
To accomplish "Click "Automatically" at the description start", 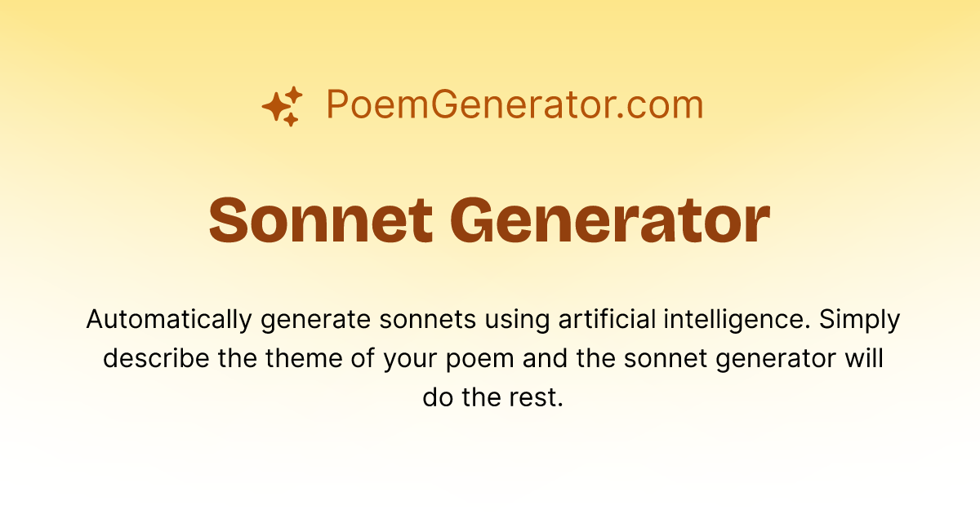I will click(169, 321).
